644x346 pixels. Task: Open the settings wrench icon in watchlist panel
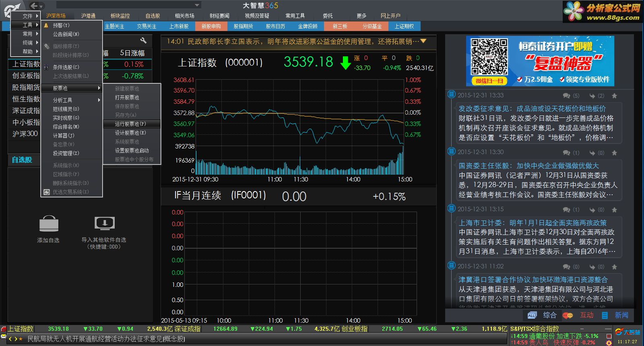[143, 41]
